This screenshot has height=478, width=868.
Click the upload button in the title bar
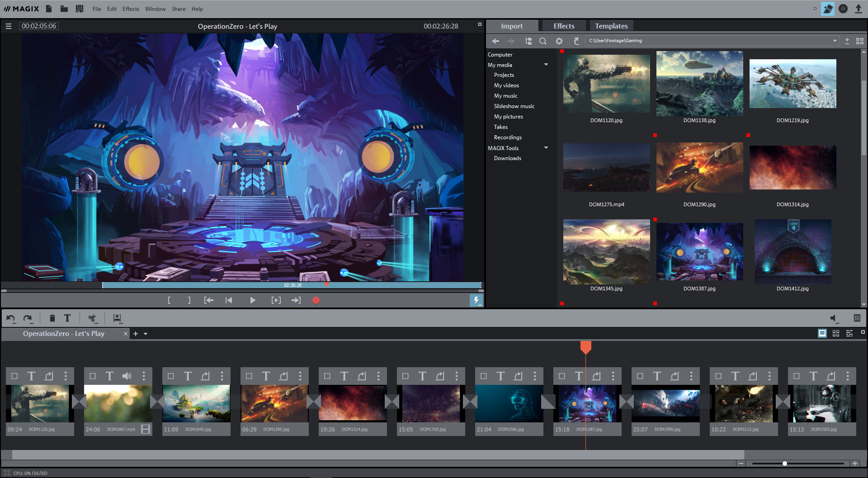pos(858,9)
